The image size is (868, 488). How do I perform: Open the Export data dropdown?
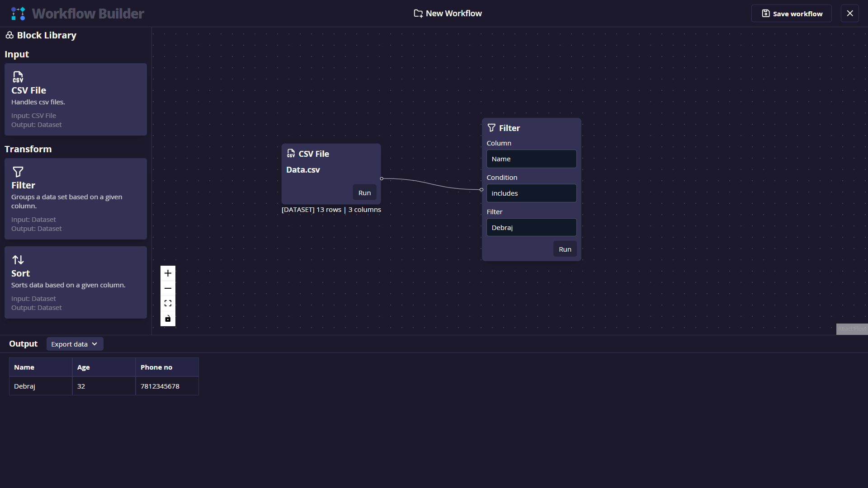tap(75, 344)
